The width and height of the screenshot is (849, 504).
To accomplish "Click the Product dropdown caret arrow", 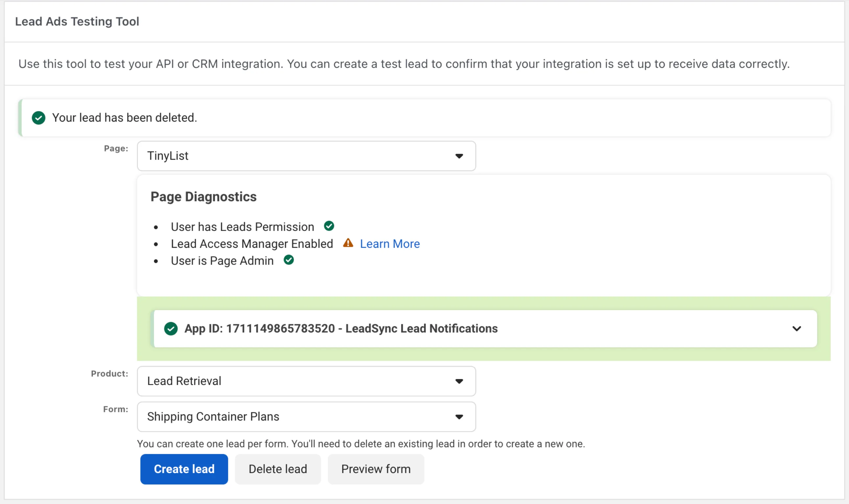I will tap(459, 381).
